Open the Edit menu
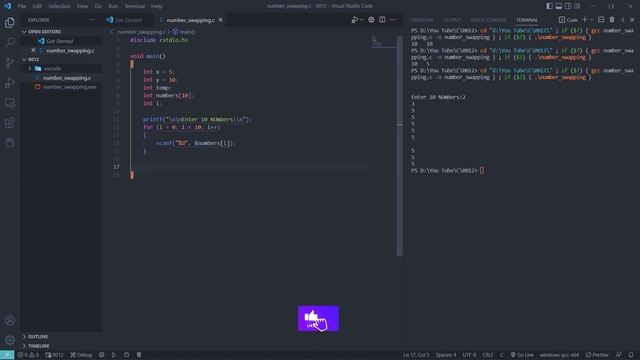The height and width of the screenshot is (360, 640). pos(37,6)
